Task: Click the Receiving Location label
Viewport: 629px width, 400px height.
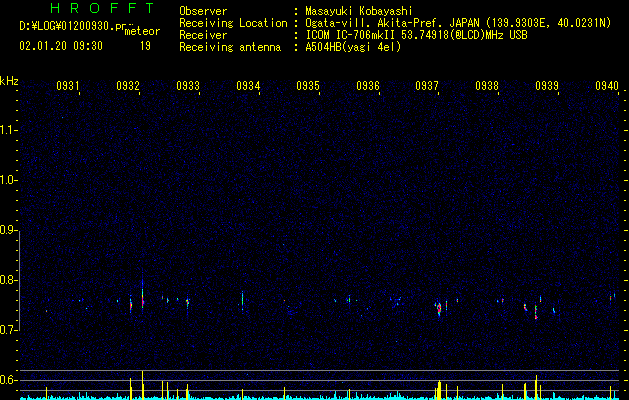Action: pyautogui.click(x=233, y=23)
